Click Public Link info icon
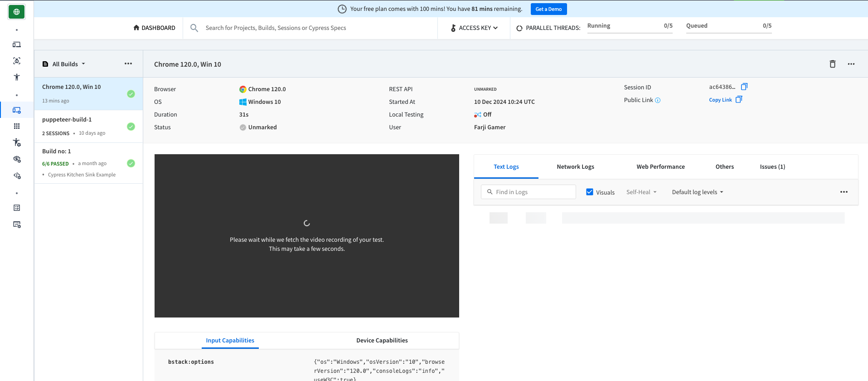Image resolution: width=868 pixels, height=381 pixels. pyautogui.click(x=658, y=100)
